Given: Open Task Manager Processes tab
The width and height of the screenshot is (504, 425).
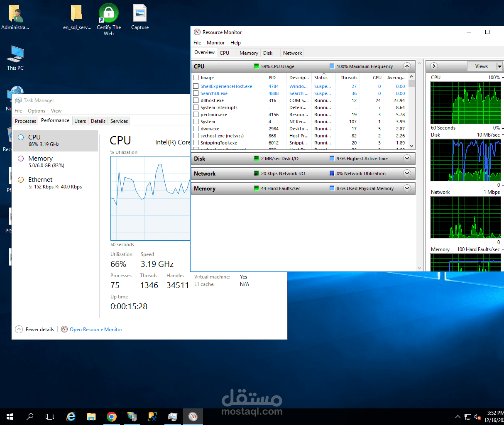Looking at the screenshot, I should tap(25, 121).
